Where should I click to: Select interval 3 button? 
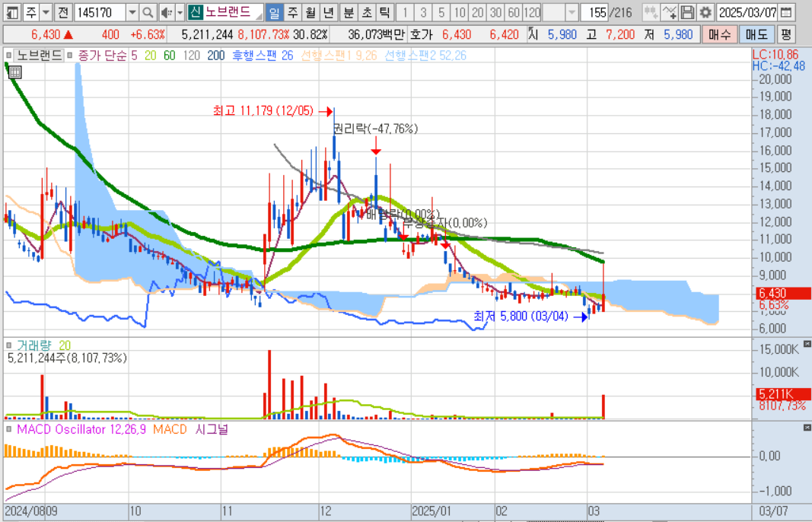(x=423, y=12)
